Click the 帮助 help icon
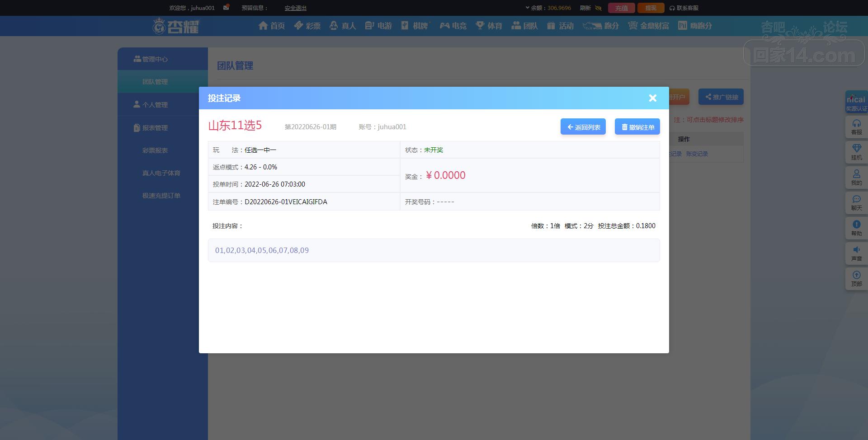 pyautogui.click(x=856, y=228)
